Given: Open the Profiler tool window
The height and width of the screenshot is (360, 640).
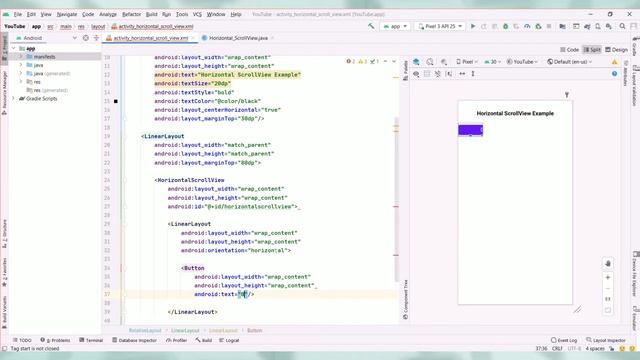Looking at the screenshot, I should click(176, 340).
